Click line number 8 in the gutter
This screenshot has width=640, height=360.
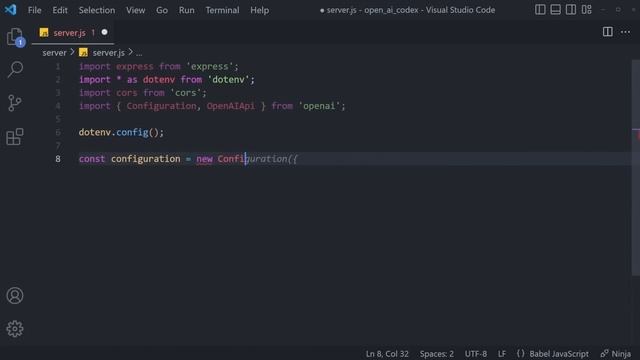tap(58, 159)
